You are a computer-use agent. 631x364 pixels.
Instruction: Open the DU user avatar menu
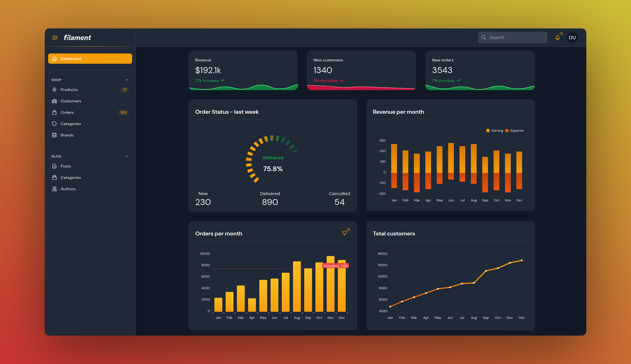pyautogui.click(x=572, y=38)
